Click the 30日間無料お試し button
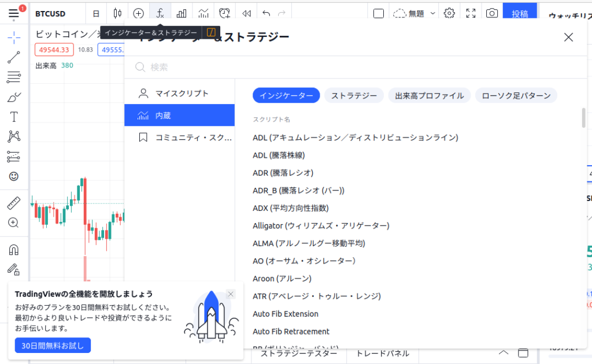The height and width of the screenshot is (364, 592). 53,345
